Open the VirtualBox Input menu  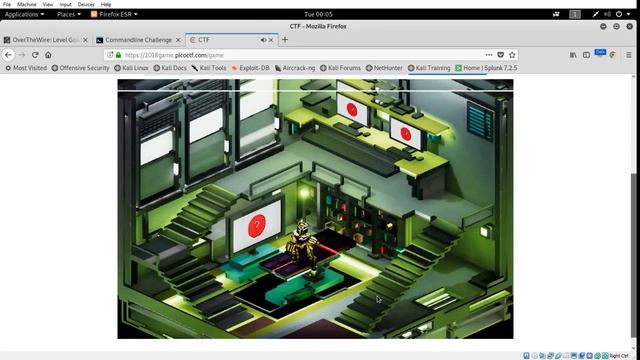coord(65,4)
